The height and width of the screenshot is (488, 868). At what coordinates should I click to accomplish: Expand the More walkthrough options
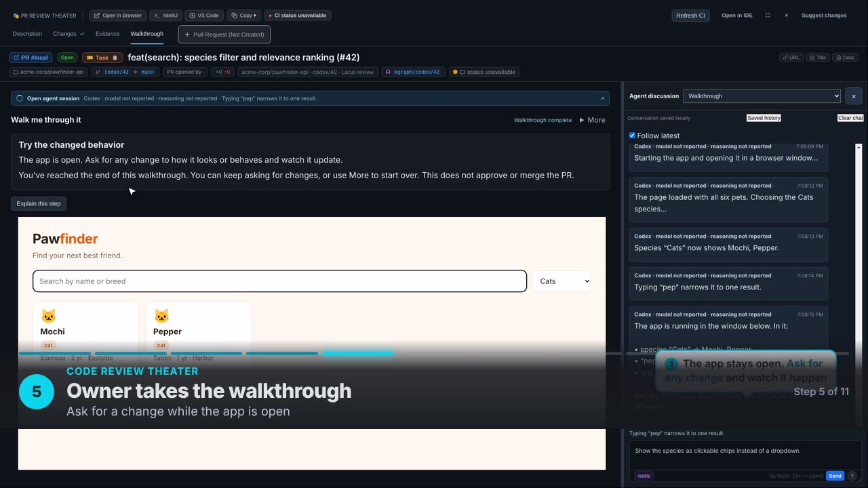(592, 120)
